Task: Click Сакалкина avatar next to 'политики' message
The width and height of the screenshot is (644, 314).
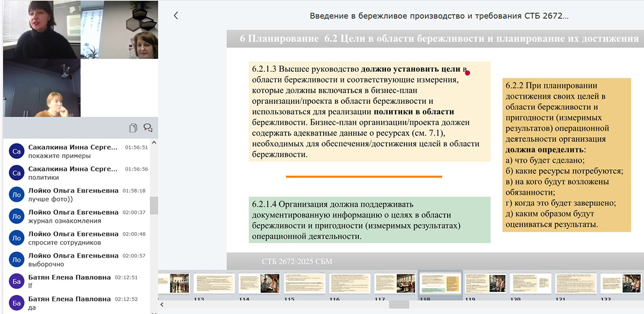Action: (17, 173)
